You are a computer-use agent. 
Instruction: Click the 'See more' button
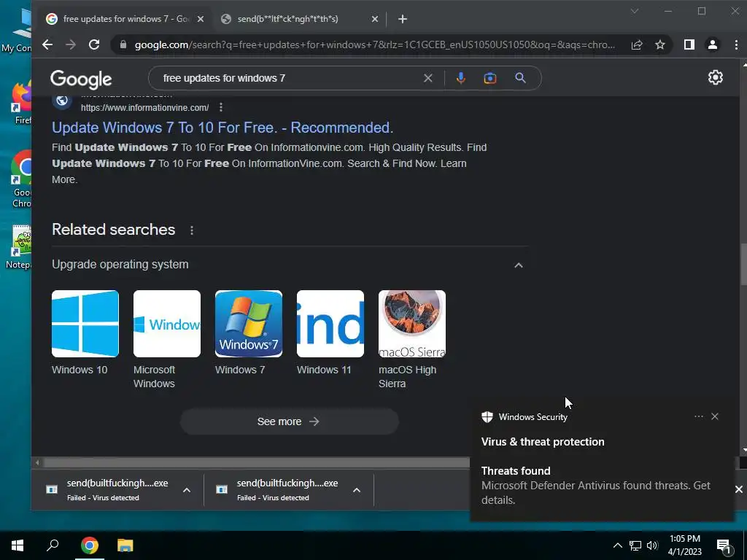pyautogui.click(x=289, y=421)
